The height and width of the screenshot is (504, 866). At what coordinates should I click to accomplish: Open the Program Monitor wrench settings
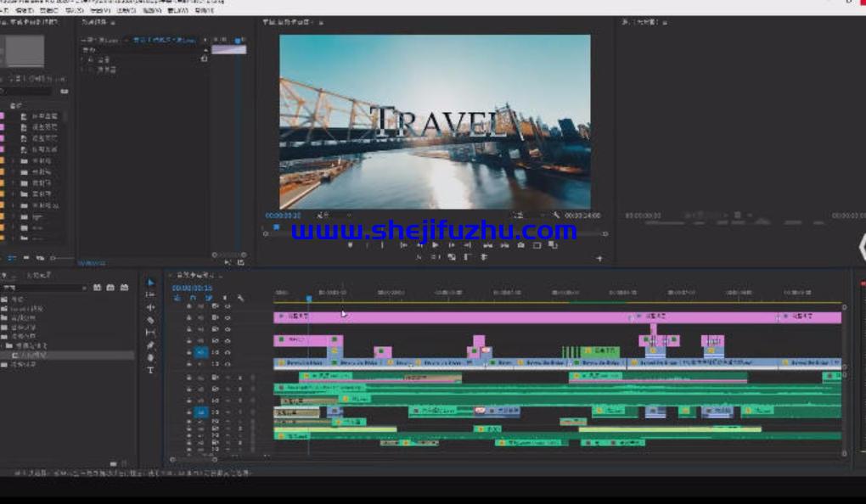coord(556,216)
